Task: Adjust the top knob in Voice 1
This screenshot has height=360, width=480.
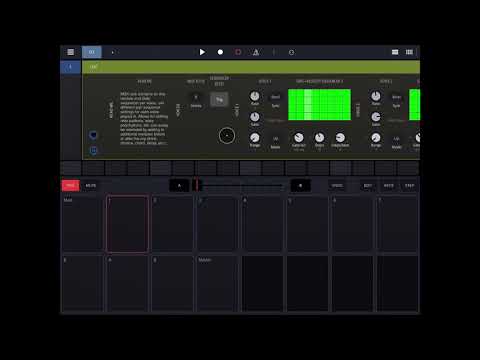Action: click(x=255, y=96)
